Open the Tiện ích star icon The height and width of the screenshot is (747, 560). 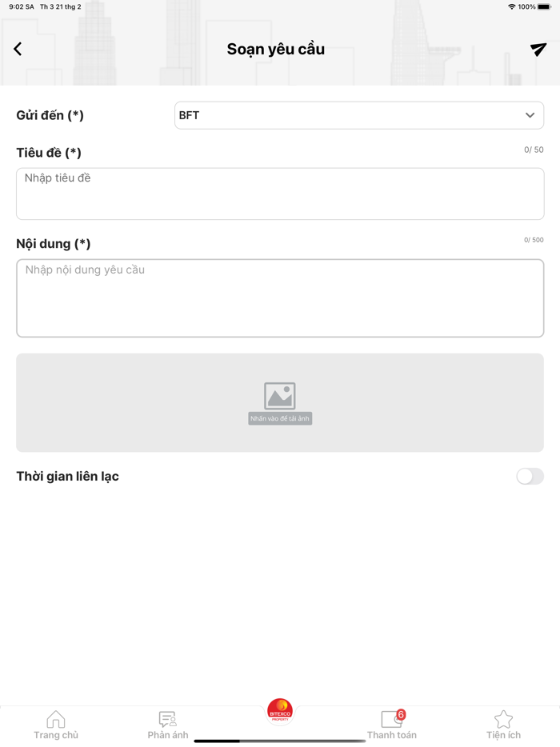pos(503,719)
